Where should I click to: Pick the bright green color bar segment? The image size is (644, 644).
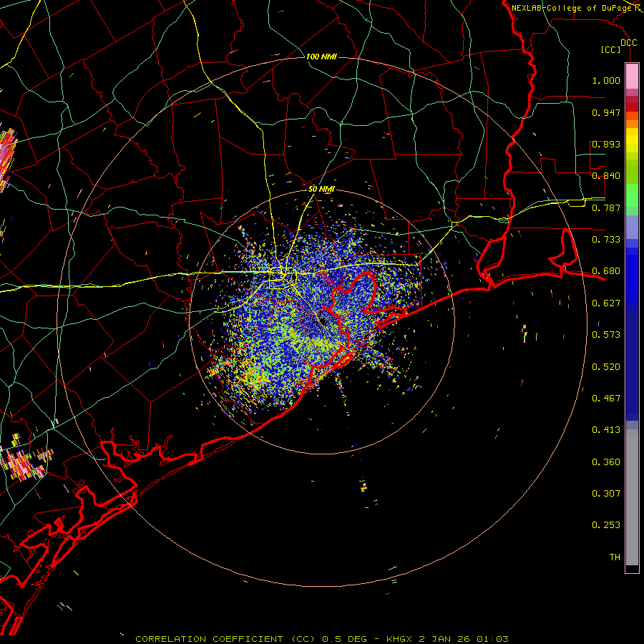pyautogui.click(x=632, y=195)
